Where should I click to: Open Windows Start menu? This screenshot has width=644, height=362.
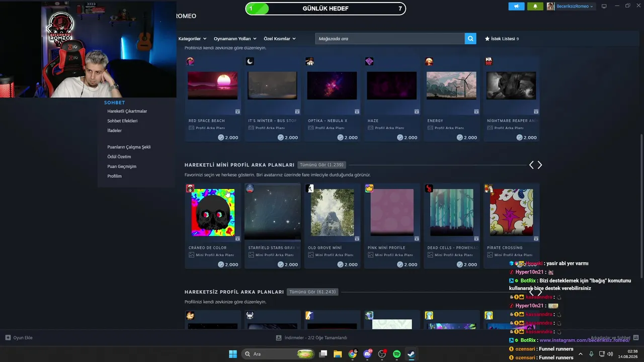(x=233, y=354)
